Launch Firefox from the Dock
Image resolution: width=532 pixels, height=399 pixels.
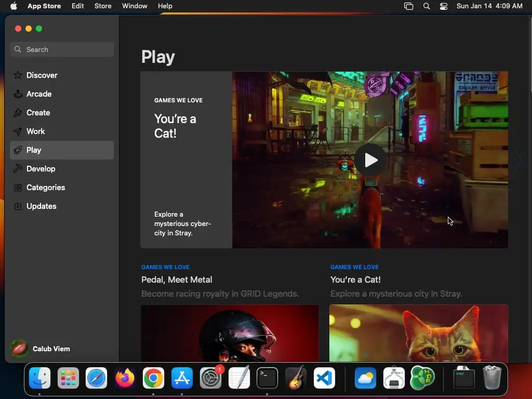pyautogui.click(x=125, y=378)
